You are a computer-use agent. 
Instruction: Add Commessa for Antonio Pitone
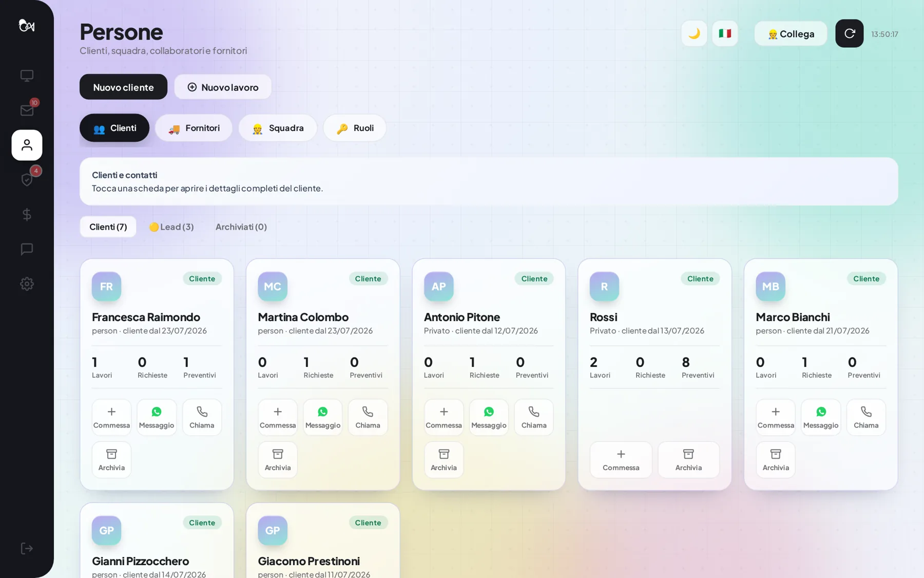(444, 417)
